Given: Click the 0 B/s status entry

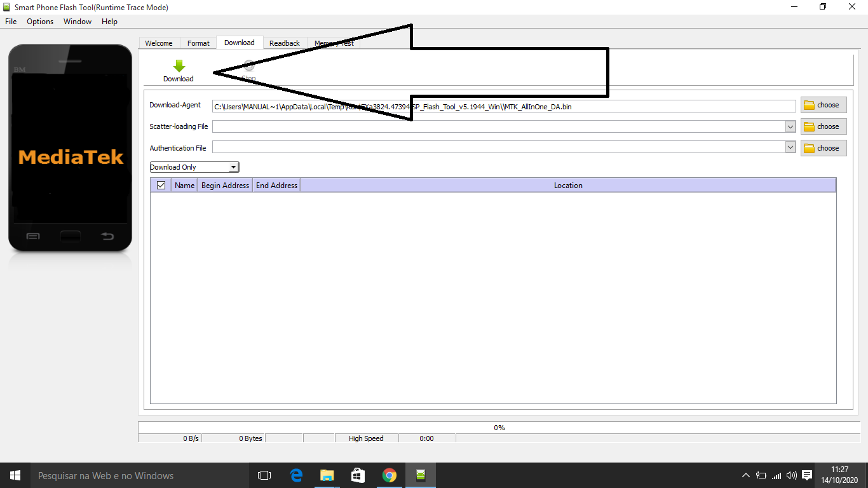Looking at the screenshot, I should coord(170,438).
